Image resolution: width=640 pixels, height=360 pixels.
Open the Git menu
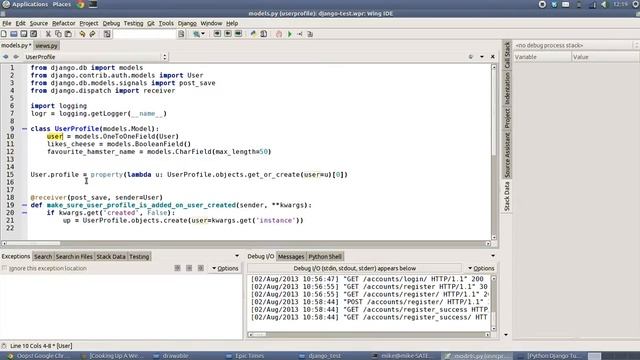pyautogui.click(x=151, y=23)
